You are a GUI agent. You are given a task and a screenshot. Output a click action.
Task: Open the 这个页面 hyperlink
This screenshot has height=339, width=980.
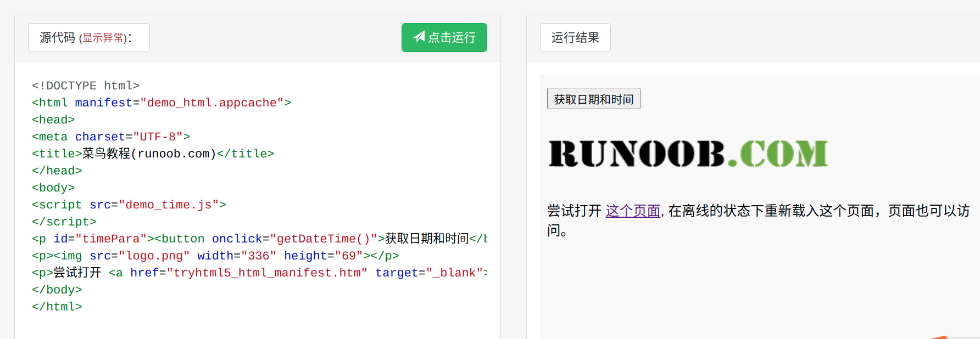click(x=633, y=211)
